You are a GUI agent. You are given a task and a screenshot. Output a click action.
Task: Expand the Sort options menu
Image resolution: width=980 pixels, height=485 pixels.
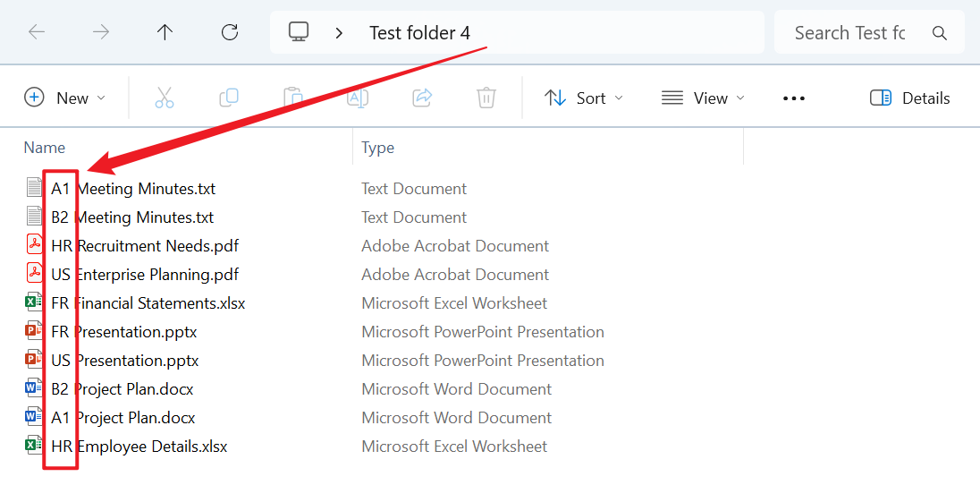[x=584, y=98]
